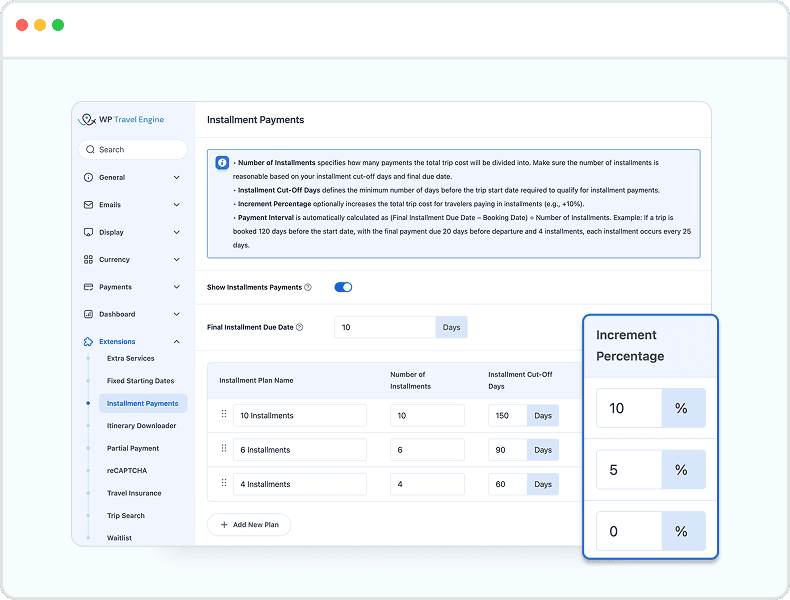790x600 pixels.
Task: Expand the General menu chevron
Action: point(176,177)
